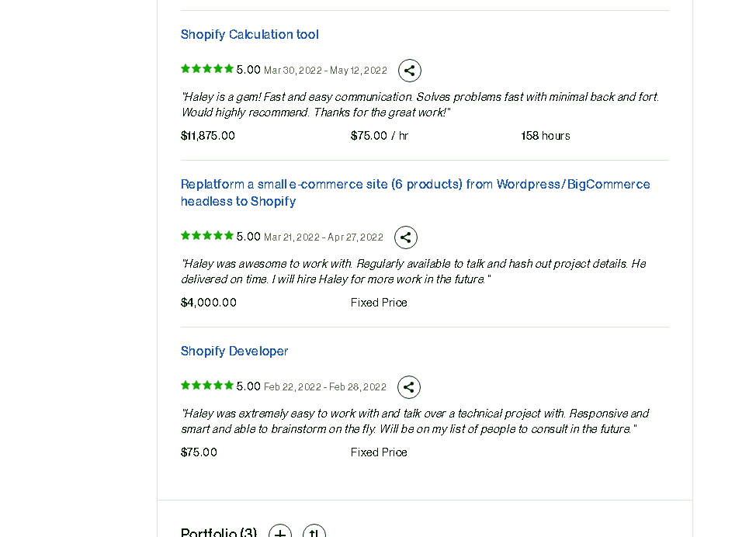Open the Shopify Calculation tool job

[x=249, y=35]
